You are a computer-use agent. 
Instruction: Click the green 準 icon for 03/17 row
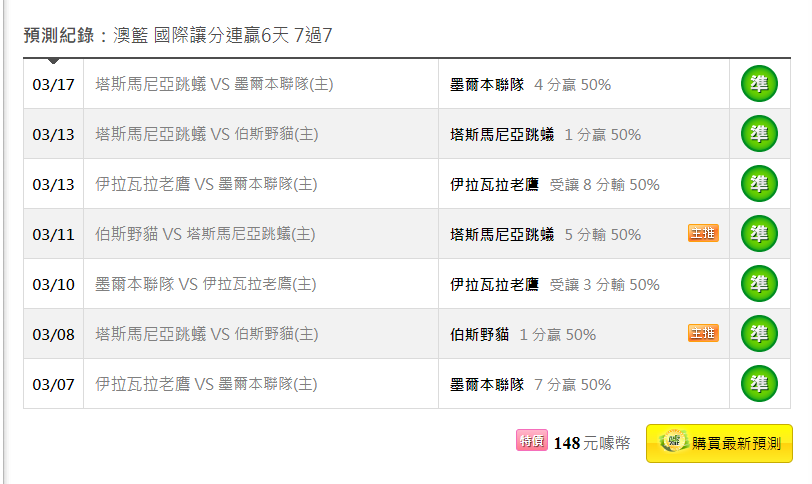[x=759, y=84]
